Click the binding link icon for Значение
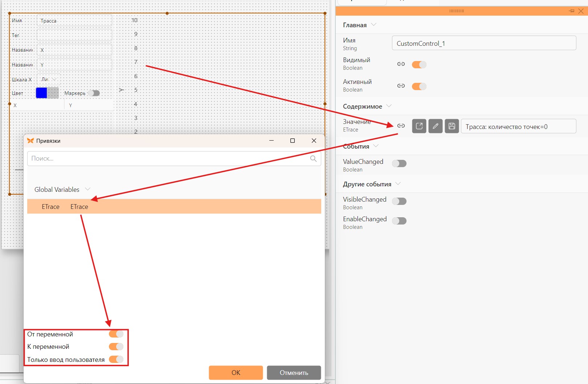Screen dimensions: 588x384 coord(401,126)
